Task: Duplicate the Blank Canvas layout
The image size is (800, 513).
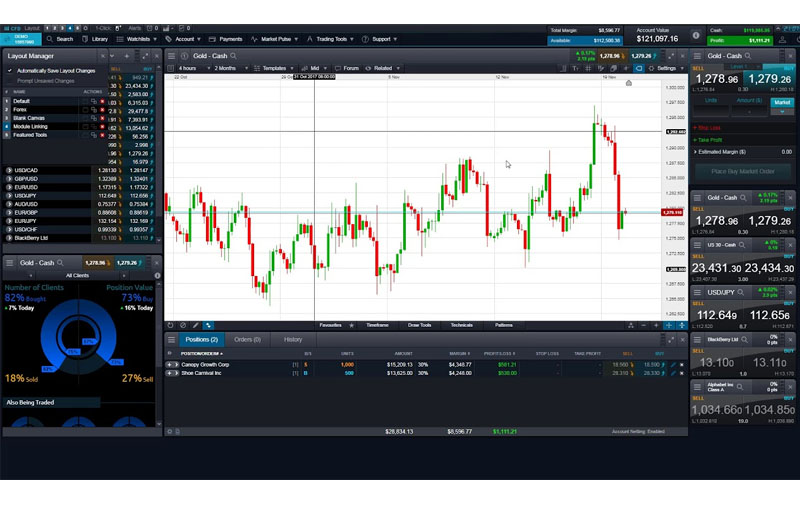Action: [x=94, y=118]
